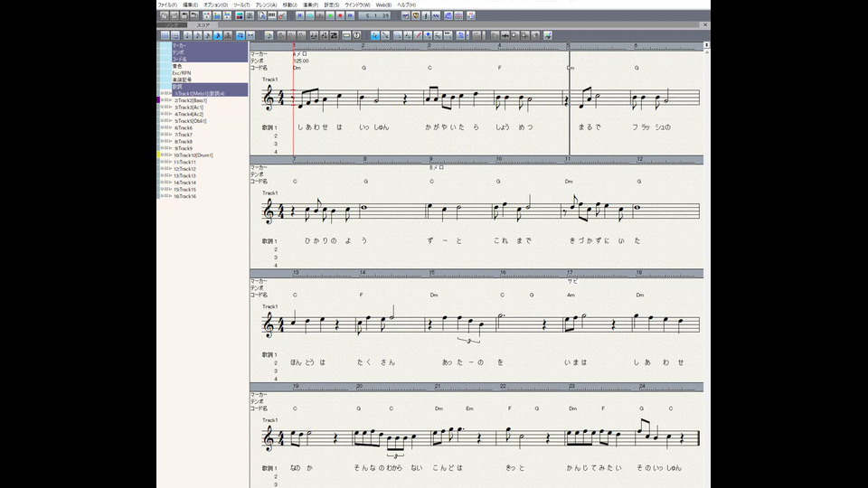Click the save floppy disk icon
The width and height of the screenshot is (868, 488).
pyautogui.click(x=184, y=15)
